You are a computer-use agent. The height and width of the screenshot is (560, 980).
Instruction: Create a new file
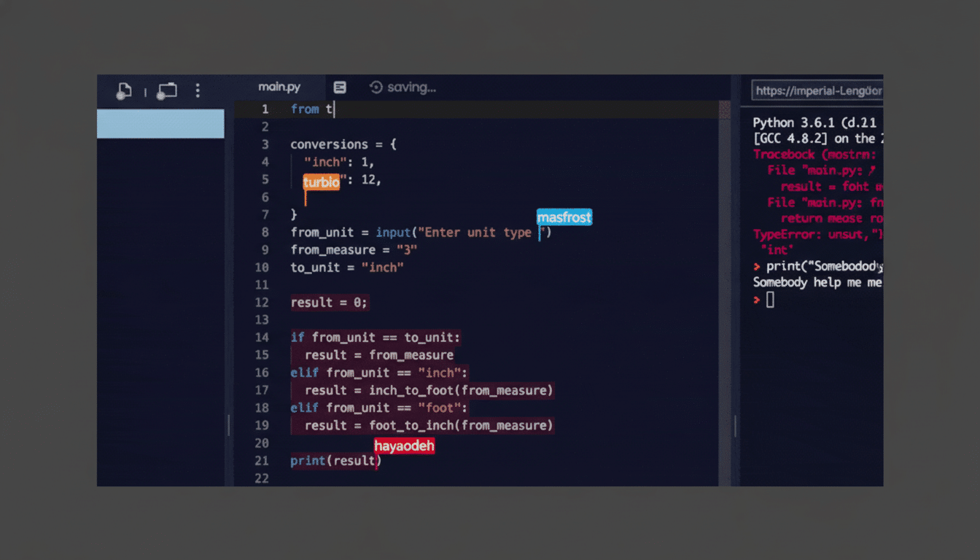[124, 90]
